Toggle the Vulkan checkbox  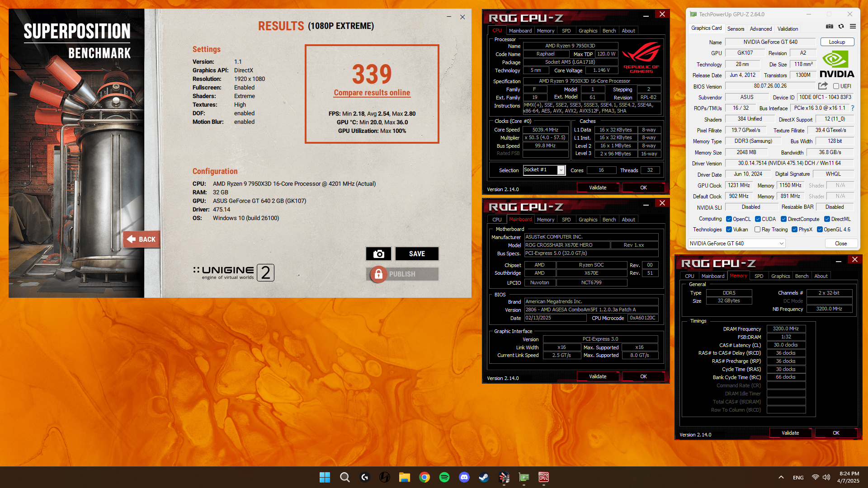pyautogui.click(x=729, y=230)
